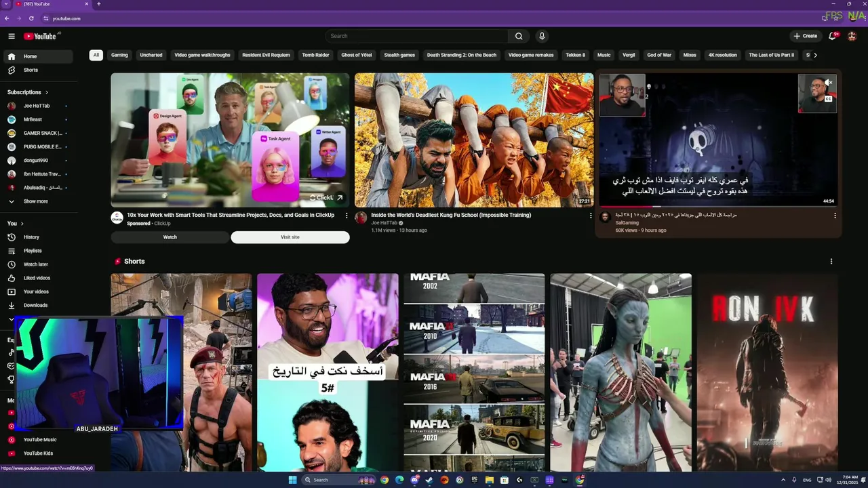Open the Windows Start menu
The image size is (868, 488).
292,480
